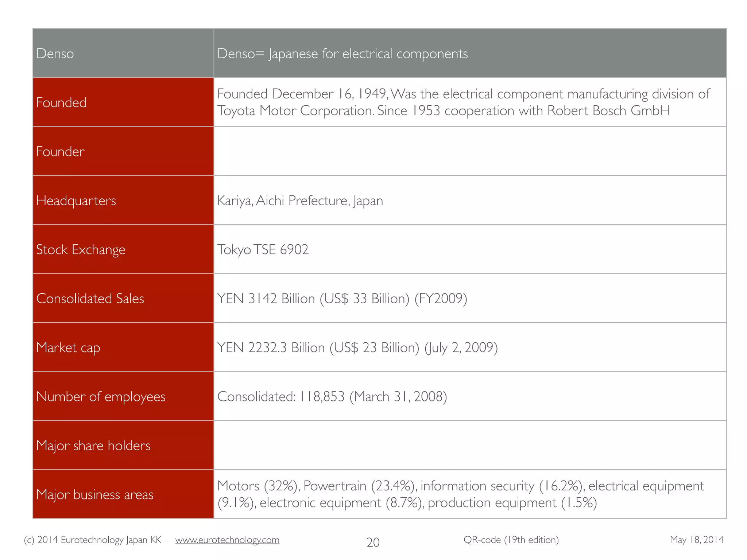The image size is (747, 560).
Task: Click the 'May 18, 2014' footer date
Action: pos(697,540)
